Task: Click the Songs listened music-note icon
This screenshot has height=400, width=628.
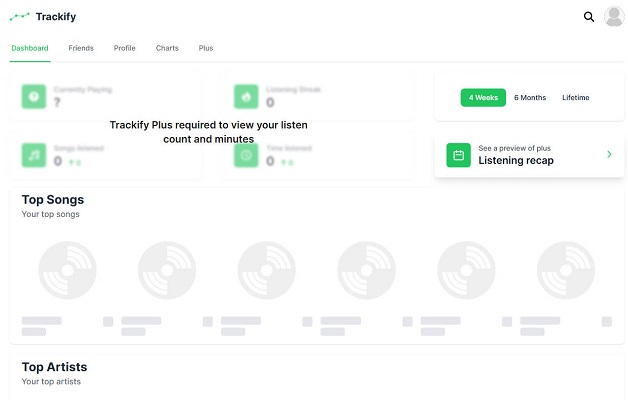Action: pyautogui.click(x=34, y=155)
